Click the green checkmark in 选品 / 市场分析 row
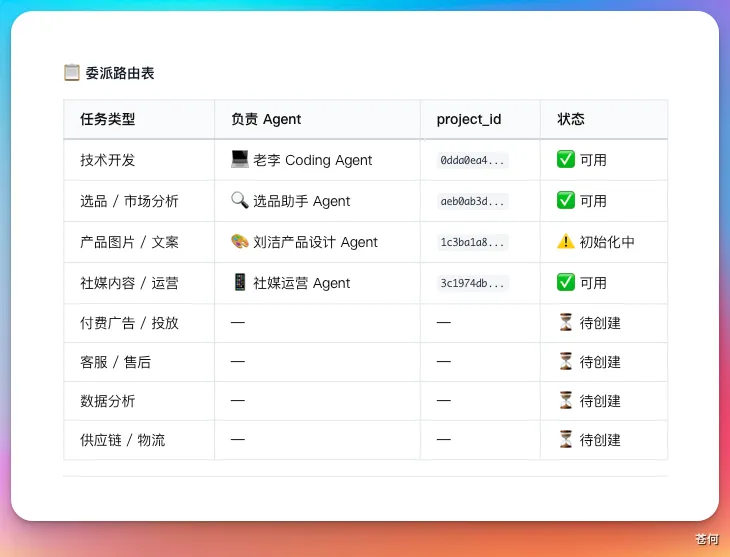This screenshot has height=557, width=730. (x=566, y=200)
